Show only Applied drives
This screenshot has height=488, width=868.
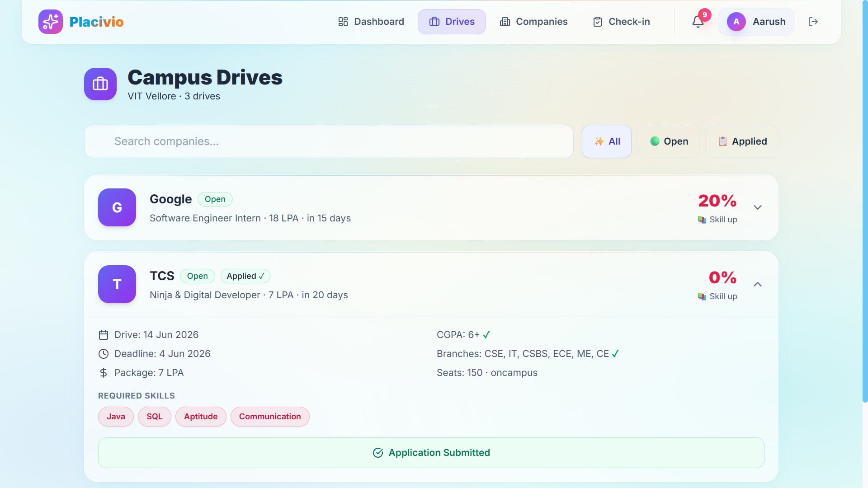(x=742, y=141)
